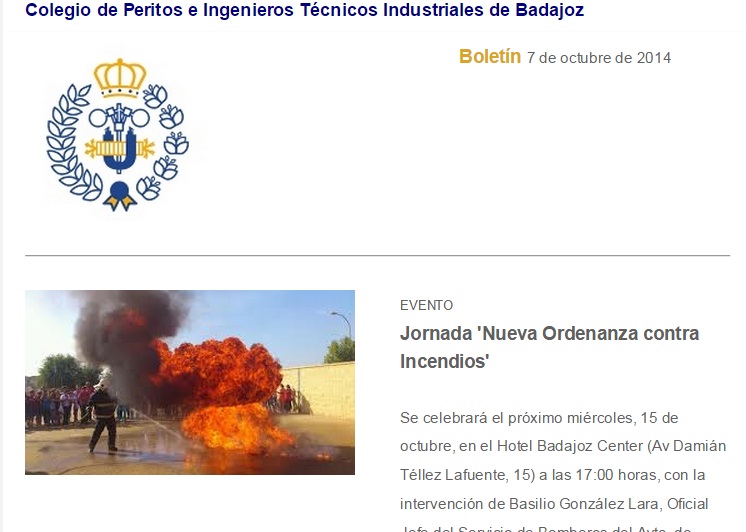Select the golden 'Boletín' label

tap(489, 57)
